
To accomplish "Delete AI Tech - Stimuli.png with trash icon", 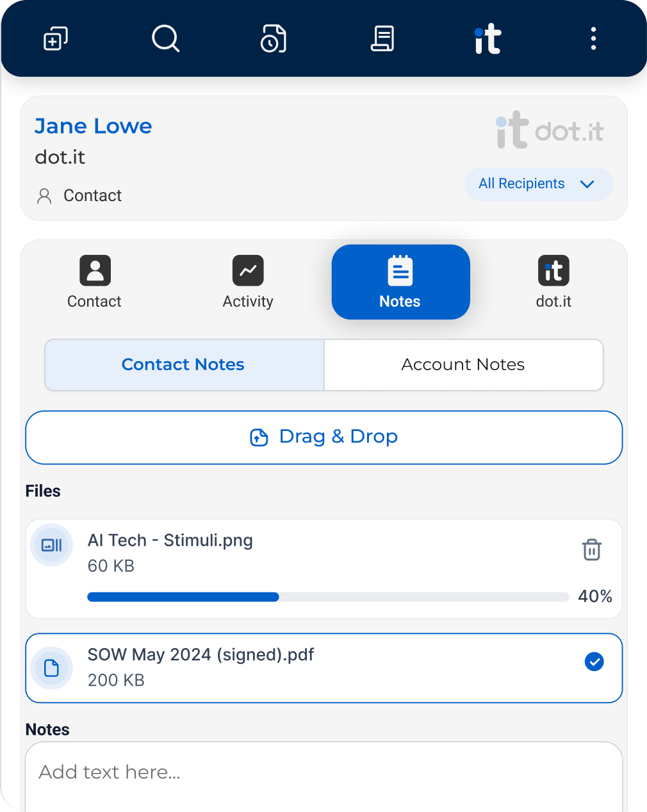I will pyautogui.click(x=591, y=549).
